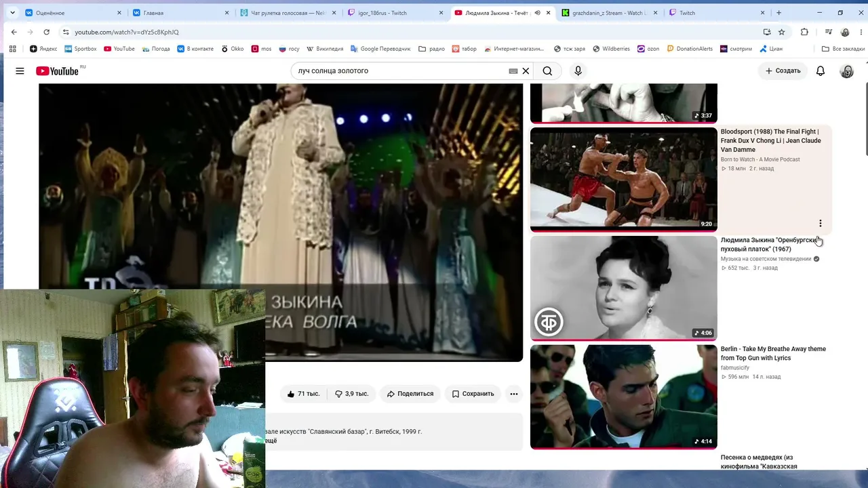Switch to the Оценённое tab
This screenshot has width=868, height=488.
(x=73, y=13)
